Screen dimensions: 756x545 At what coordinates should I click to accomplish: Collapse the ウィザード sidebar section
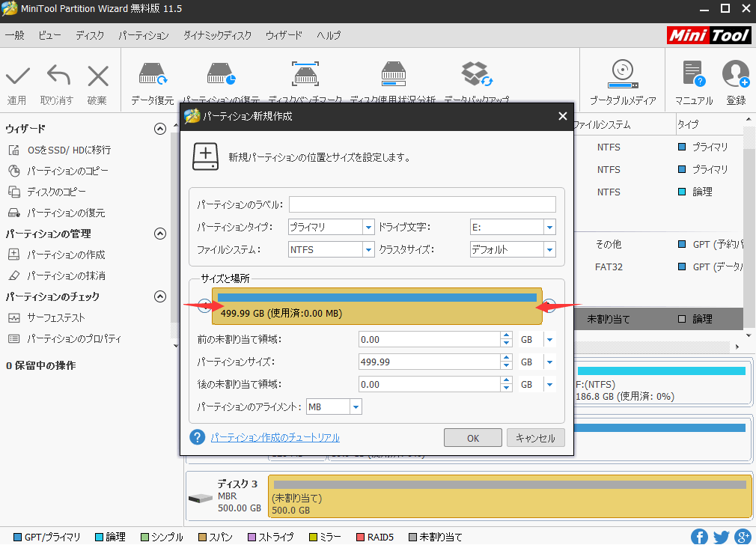click(x=159, y=128)
